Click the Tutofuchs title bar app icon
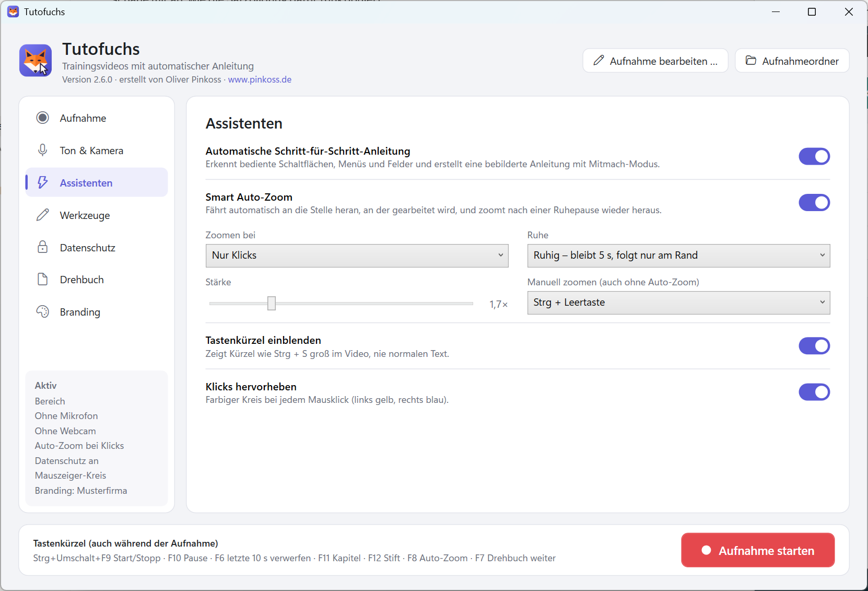This screenshot has width=868, height=591. click(13, 11)
